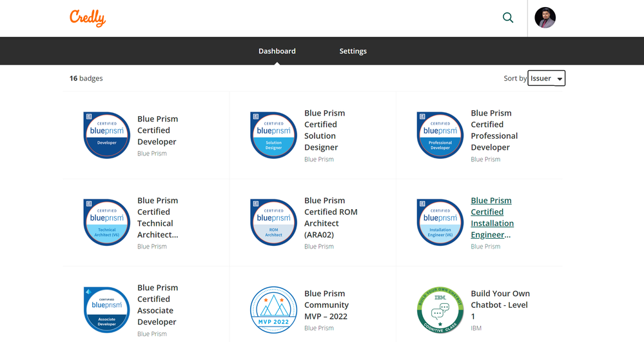Viewport: 644px width, 342px height.
Task: Open Blue Prism Community MVP – 2022 title
Action: pos(327,305)
